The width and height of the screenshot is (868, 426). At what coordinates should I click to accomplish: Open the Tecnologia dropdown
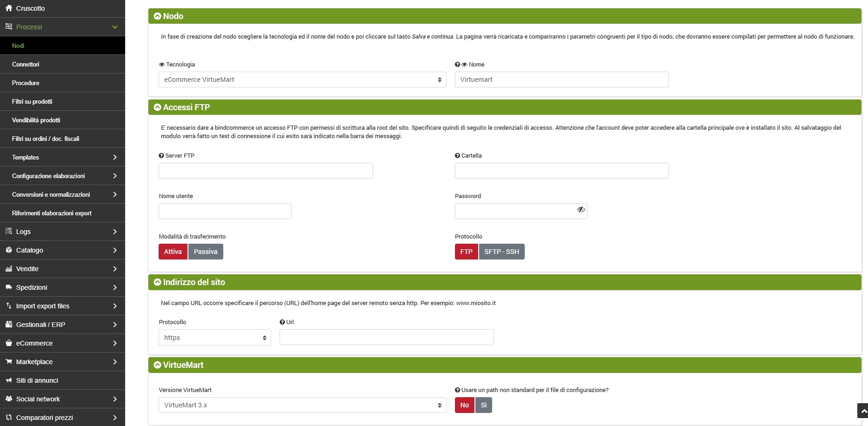point(302,80)
